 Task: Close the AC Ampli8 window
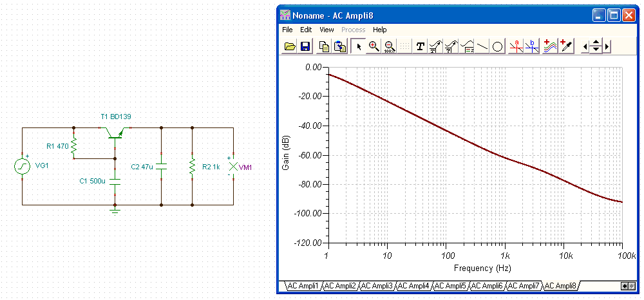click(629, 15)
